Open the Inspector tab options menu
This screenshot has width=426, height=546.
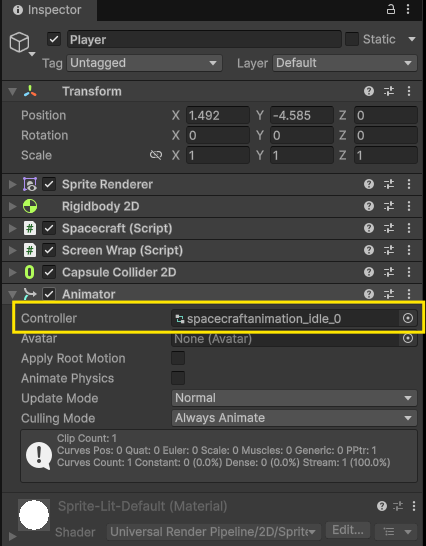pyautogui.click(x=408, y=9)
